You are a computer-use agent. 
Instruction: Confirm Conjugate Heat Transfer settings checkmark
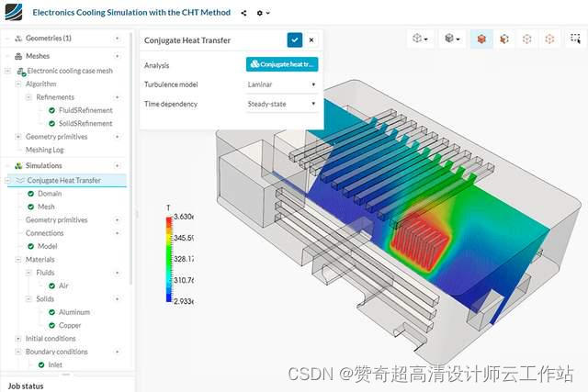(295, 39)
